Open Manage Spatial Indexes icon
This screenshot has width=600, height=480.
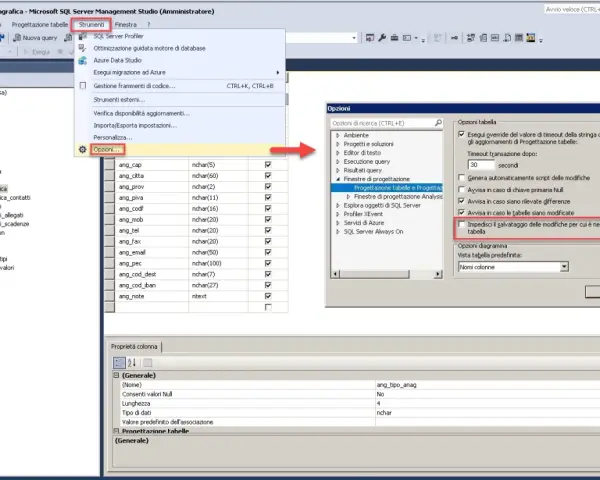click(x=531, y=38)
